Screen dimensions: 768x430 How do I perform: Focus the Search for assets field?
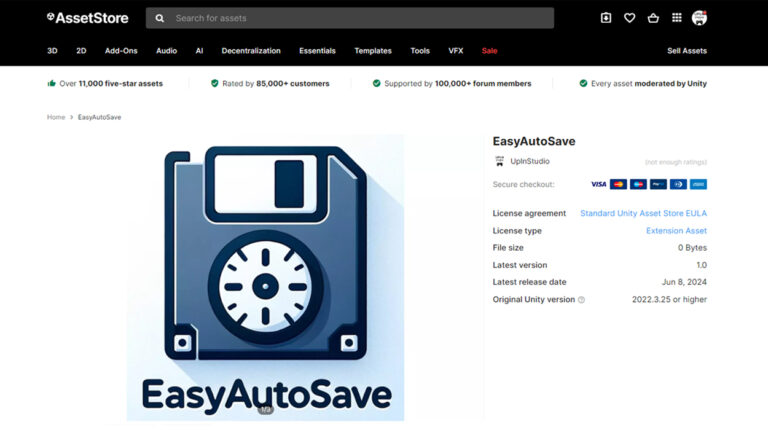350,18
